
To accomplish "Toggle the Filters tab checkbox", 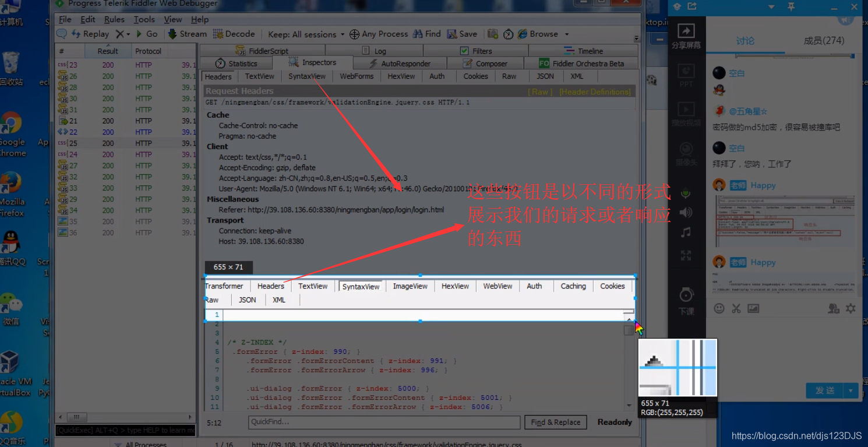I will coord(464,51).
